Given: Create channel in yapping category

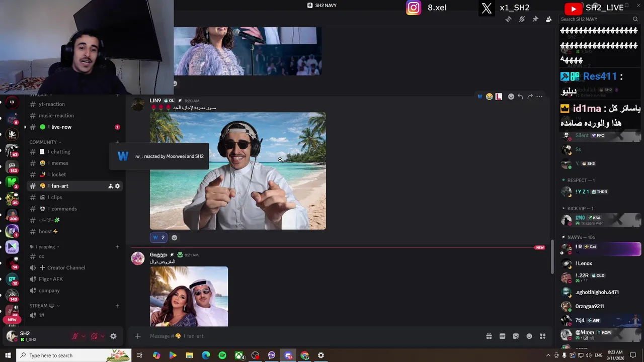Looking at the screenshot, I should click(x=117, y=247).
